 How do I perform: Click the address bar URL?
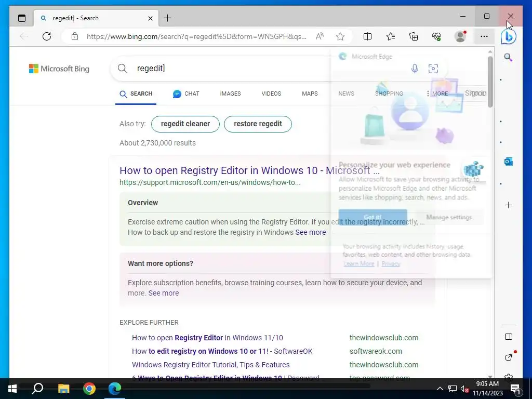pyautogui.click(x=196, y=36)
